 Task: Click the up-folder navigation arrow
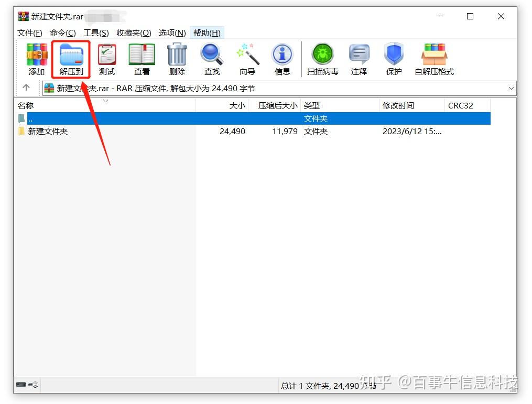pos(26,88)
